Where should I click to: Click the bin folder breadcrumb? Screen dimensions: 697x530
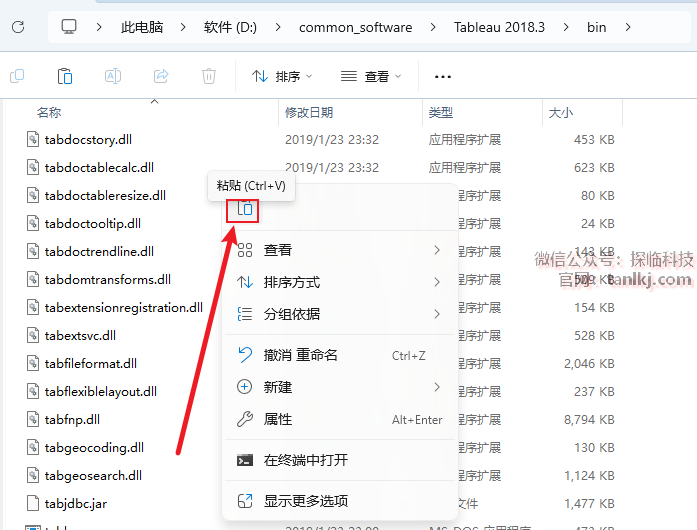pos(597,27)
